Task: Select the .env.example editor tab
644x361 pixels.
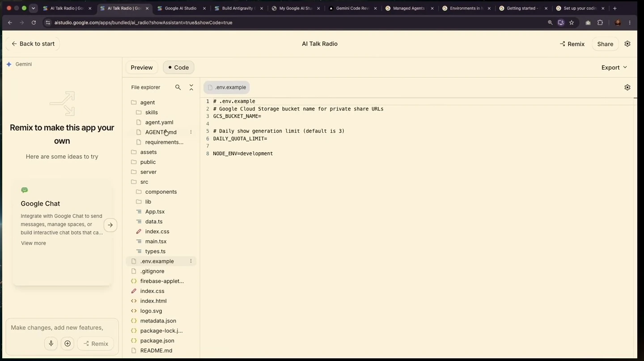Action: [x=227, y=87]
